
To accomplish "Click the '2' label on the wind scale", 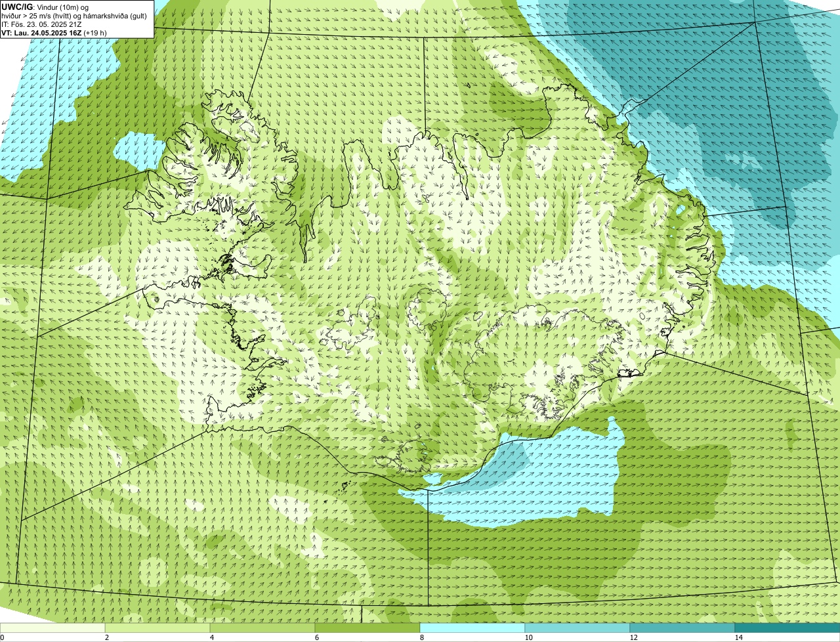I will pyautogui.click(x=106, y=637).
